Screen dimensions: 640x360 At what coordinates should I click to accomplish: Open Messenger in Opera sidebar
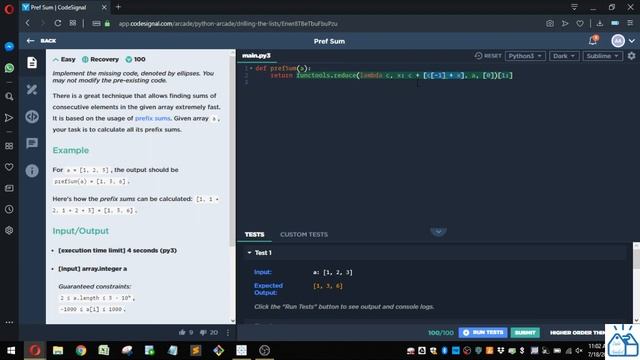9,47
